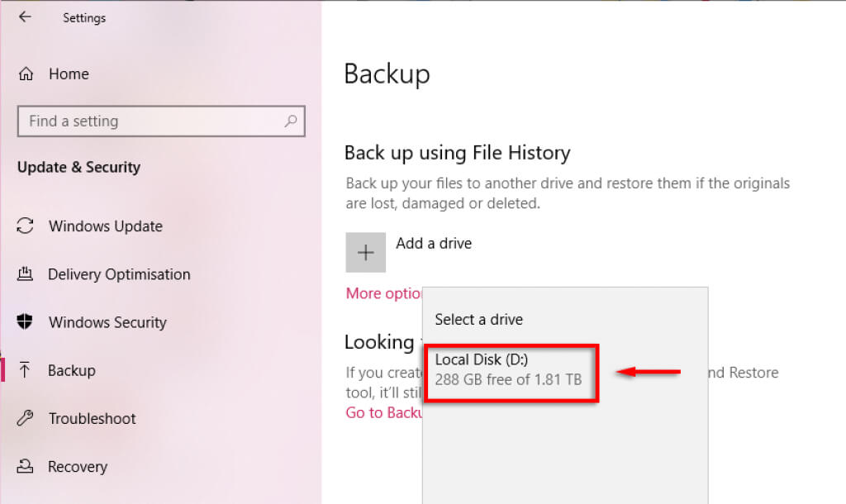
Task: Click the Delivery Optimisation icon
Action: (x=26, y=273)
